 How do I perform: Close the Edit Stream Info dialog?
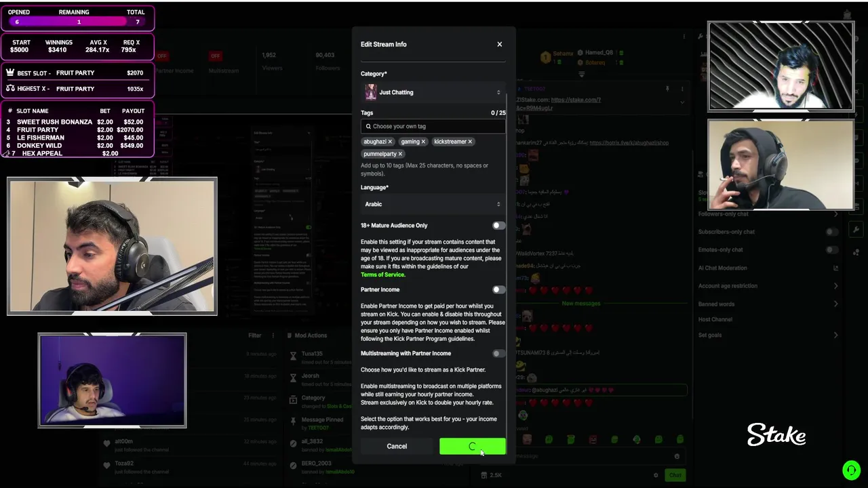500,44
